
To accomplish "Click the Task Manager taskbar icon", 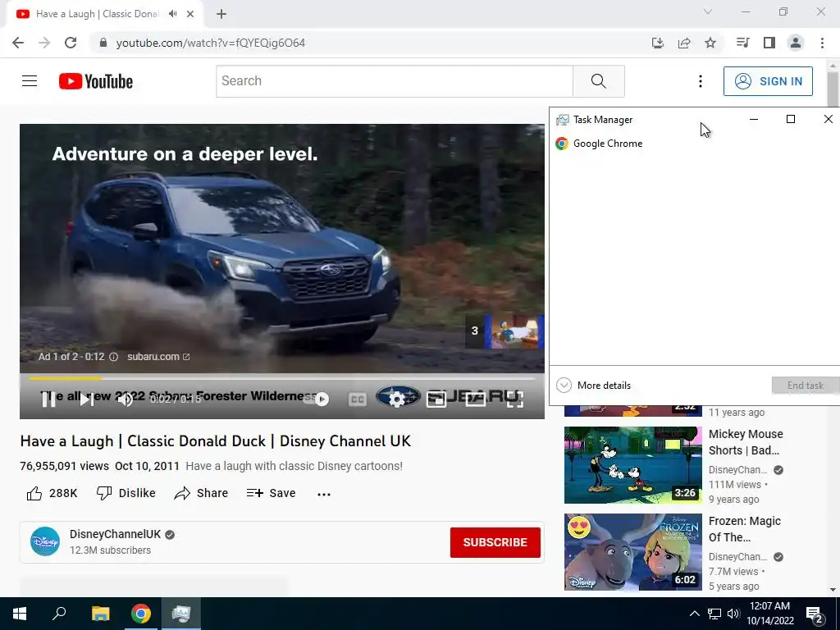I will click(181, 614).
